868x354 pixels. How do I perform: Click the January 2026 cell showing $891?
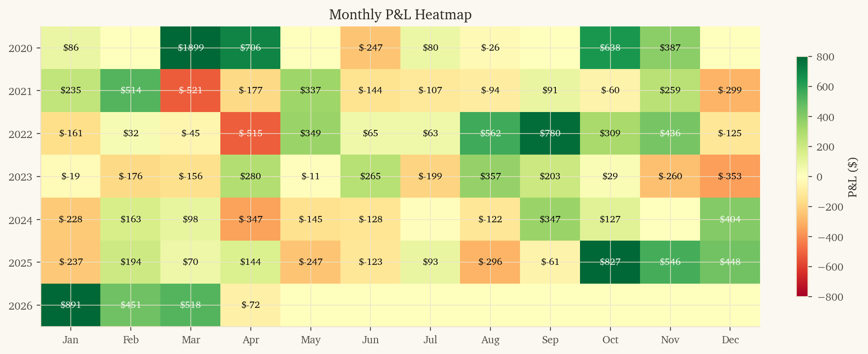71,305
